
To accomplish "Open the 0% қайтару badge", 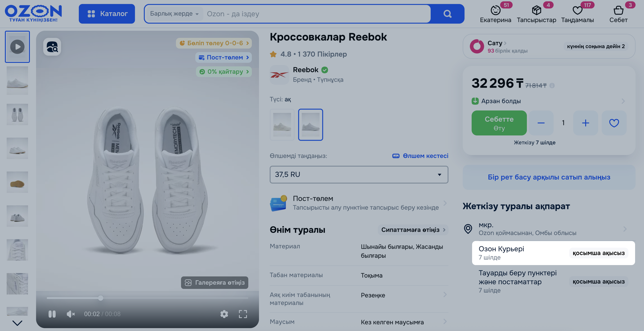I will pos(224,72).
